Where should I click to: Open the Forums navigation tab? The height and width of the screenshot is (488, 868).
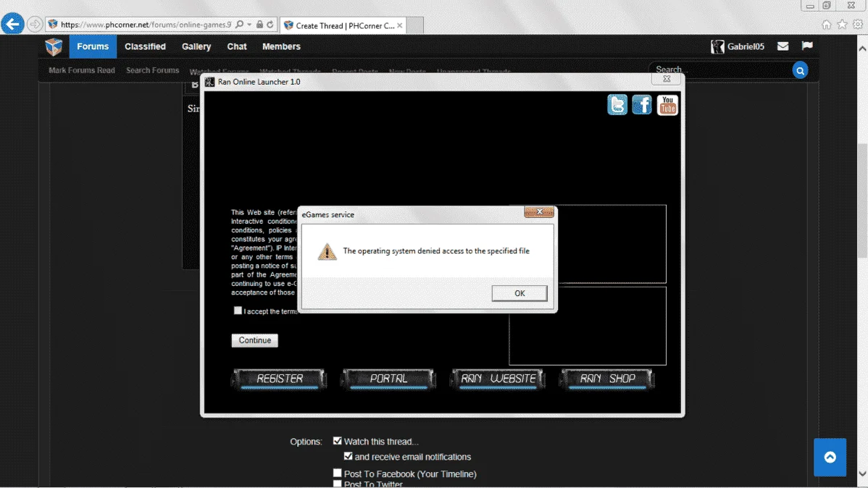[x=93, y=46]
